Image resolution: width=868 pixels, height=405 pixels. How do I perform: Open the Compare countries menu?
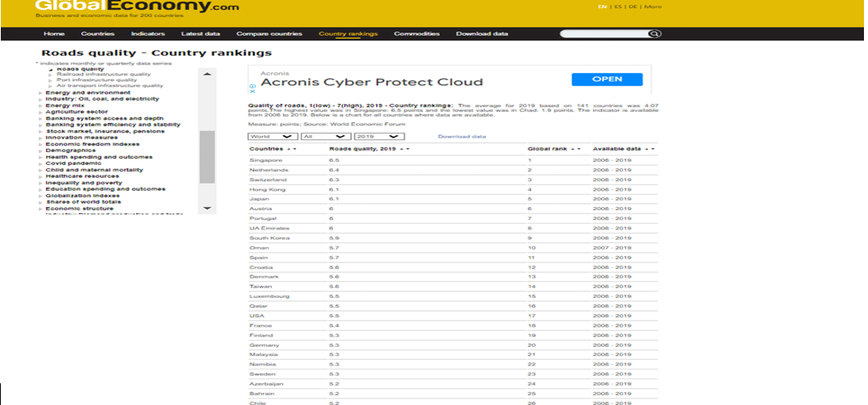click(269, 34)
